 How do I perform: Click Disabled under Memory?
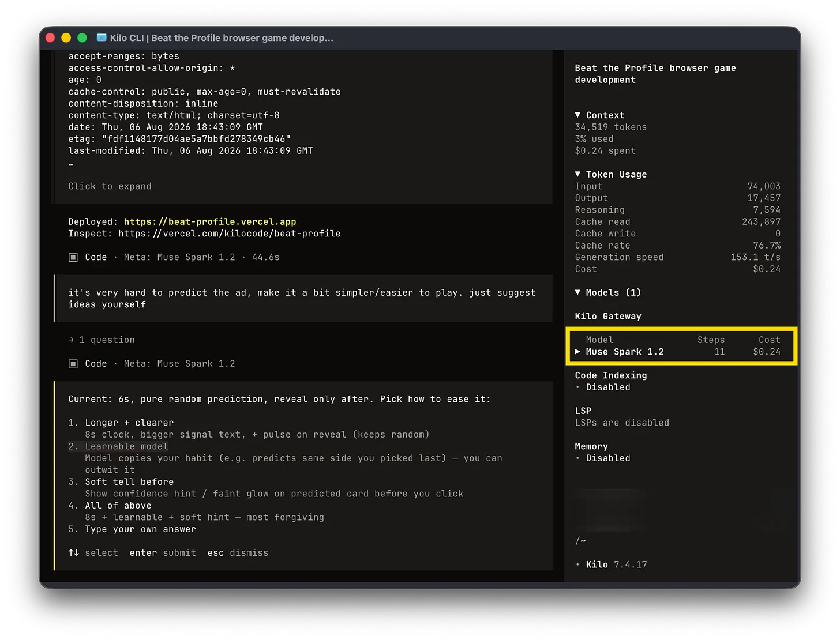point(608,458)
